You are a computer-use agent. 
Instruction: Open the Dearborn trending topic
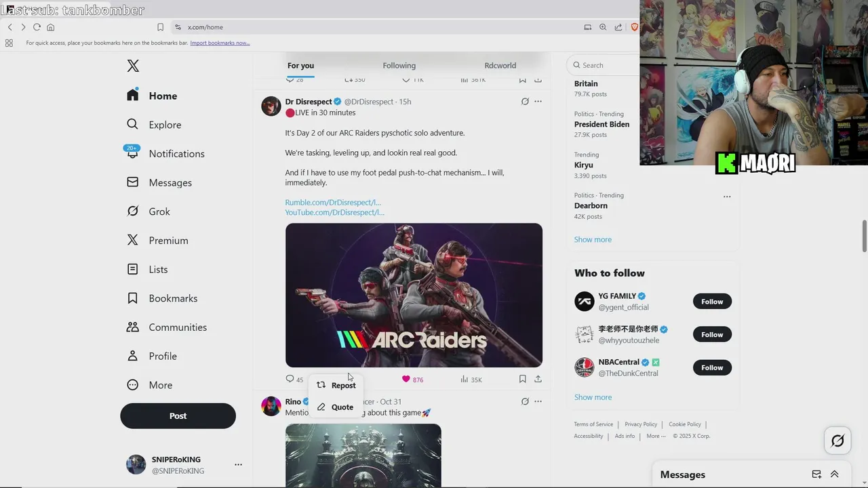tap(591, 205)
